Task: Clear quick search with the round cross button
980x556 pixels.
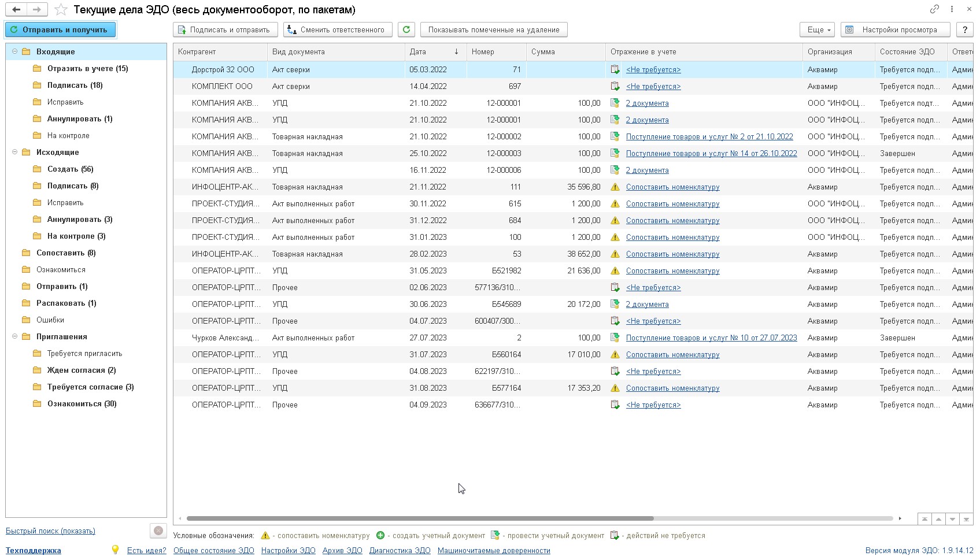Action: tap(158, 531)
